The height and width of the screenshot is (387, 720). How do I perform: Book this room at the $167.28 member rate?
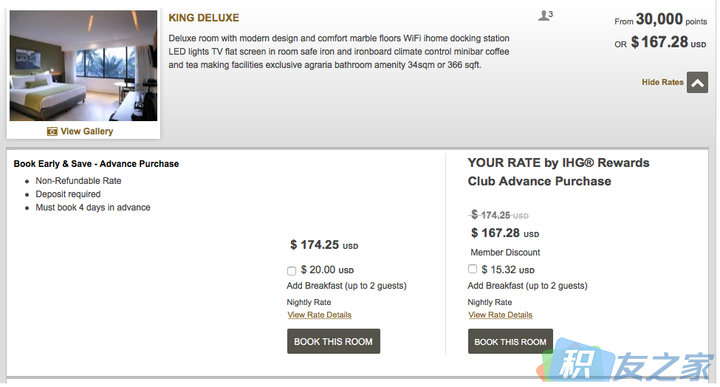[510, 342]
